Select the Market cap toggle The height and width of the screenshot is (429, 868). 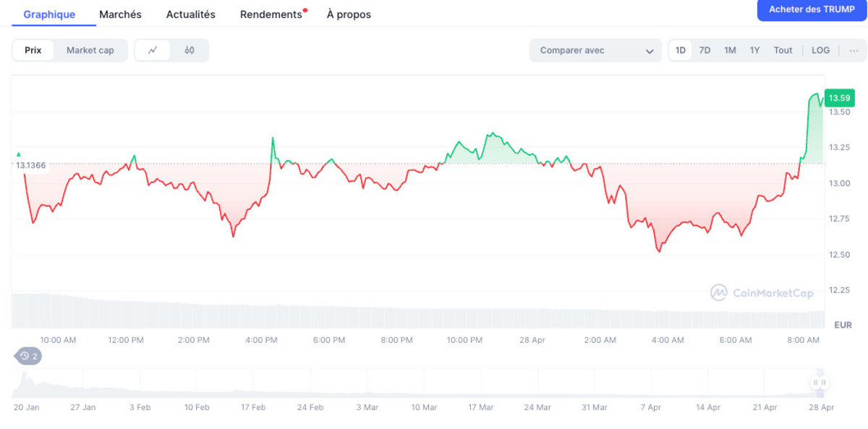coord(90,51)
